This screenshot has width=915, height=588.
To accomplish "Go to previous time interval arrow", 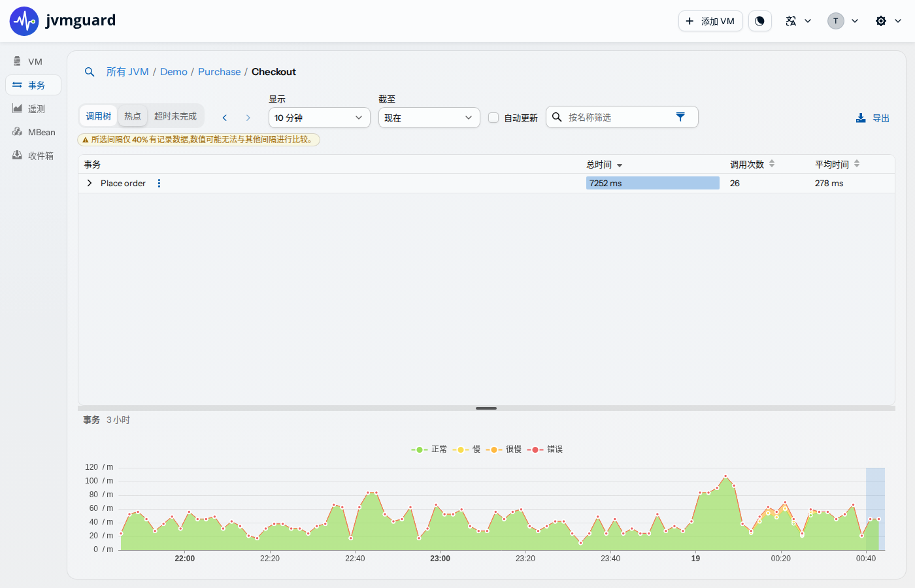I will tap(225, 118).
